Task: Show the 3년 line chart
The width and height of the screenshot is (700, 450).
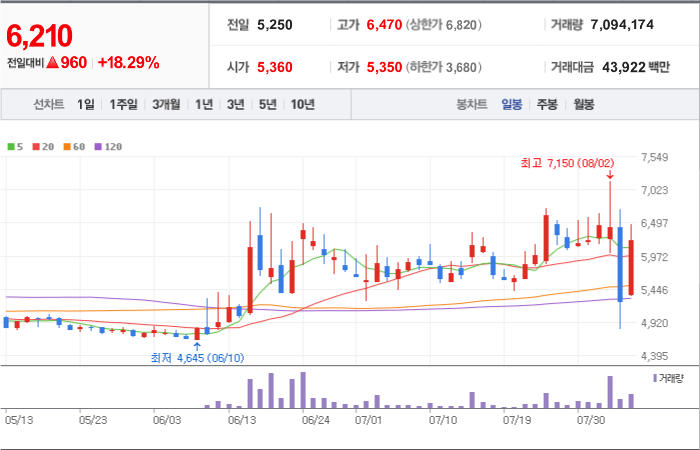Action: point(235,105)
